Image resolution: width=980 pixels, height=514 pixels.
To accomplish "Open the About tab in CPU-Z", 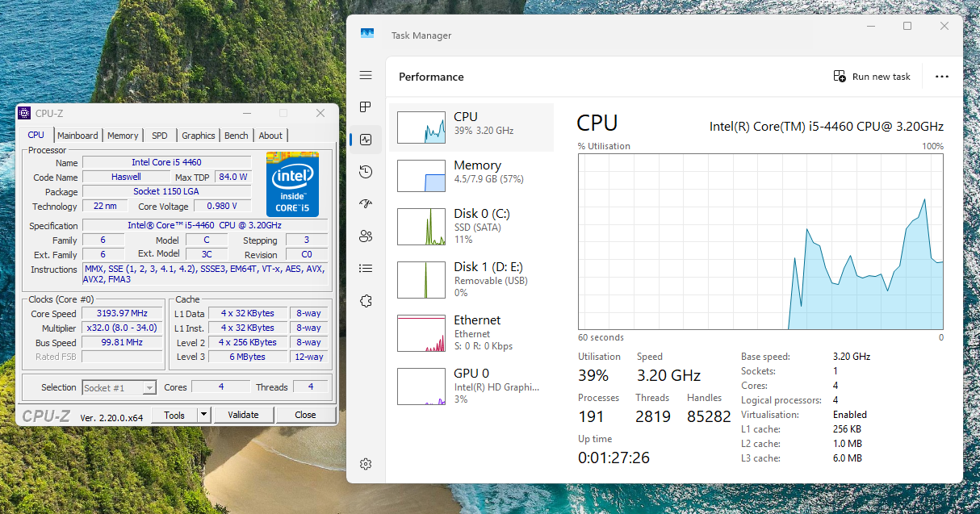I will [270, 136].
